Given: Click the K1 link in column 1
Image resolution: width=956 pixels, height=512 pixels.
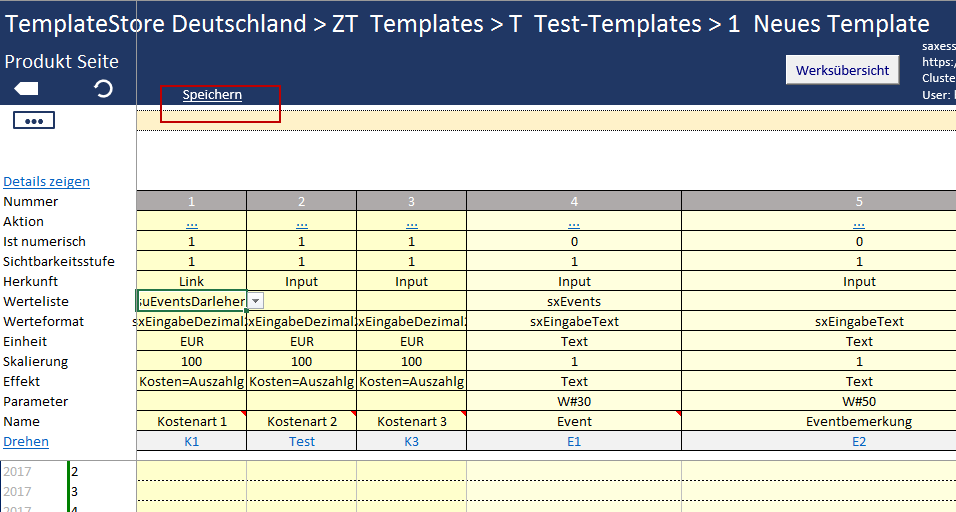Looking at the screenshot, I should click(191, 442).
